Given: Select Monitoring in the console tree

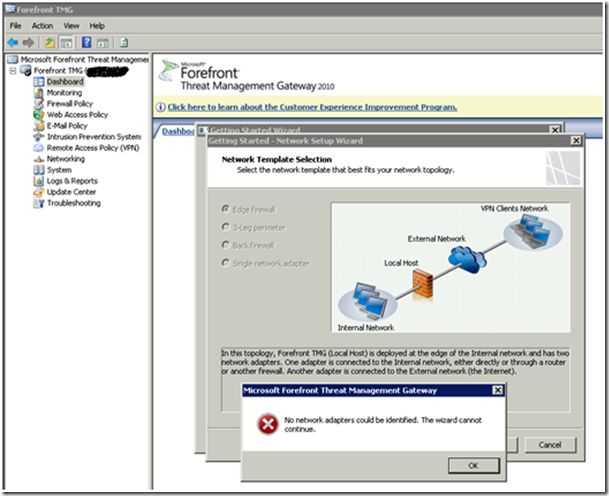Looking at the screenshot, I should click(x=64, y=92).
